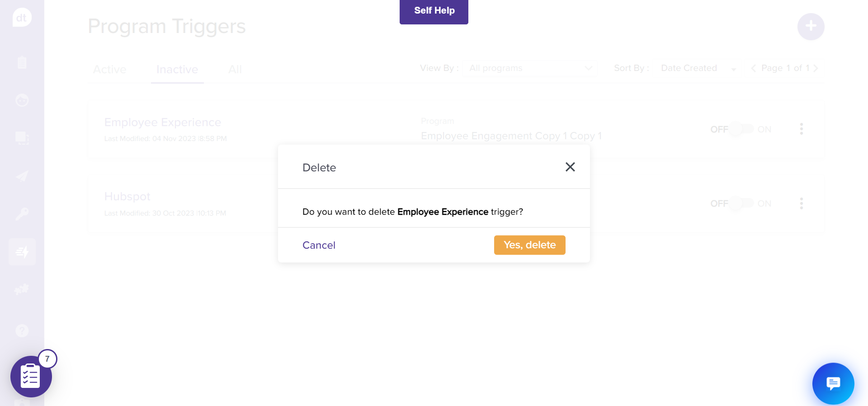This screenshot has height=406, width=868.
Task: Click the dt logo in sidebar
Action: click(22, 18)
